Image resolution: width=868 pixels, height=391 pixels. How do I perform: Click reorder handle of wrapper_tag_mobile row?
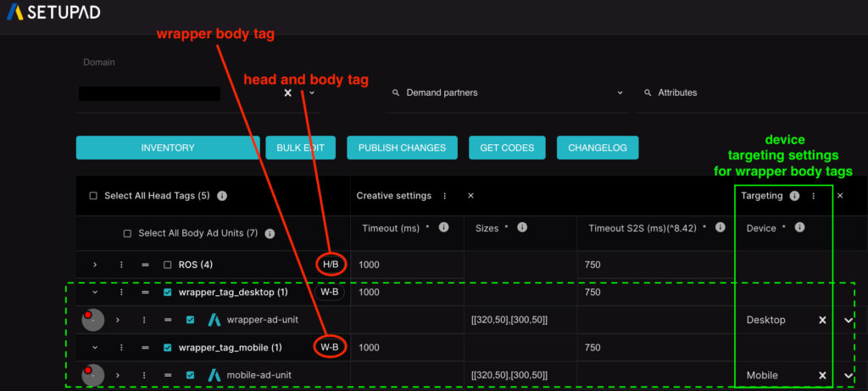[145, 348]
